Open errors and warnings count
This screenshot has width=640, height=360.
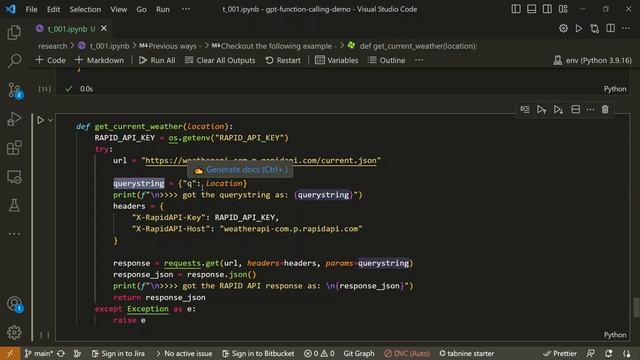[319, 353]
